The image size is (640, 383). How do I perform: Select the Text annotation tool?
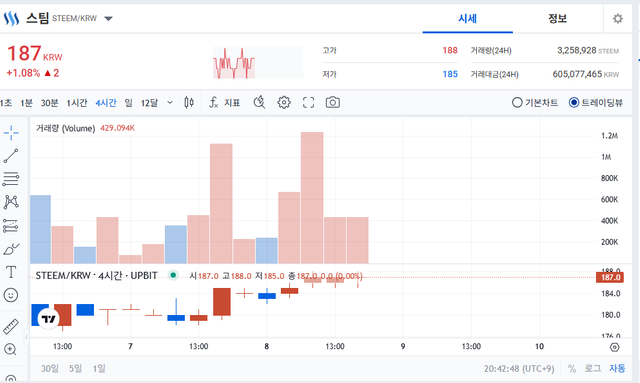[x=11, y=272]
